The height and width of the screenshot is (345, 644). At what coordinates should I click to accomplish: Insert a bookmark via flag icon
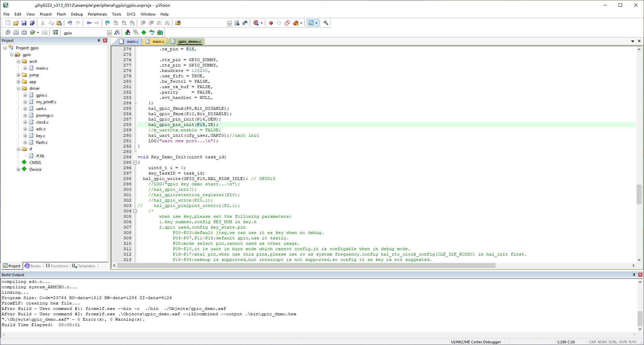click(x=107, y=23)
